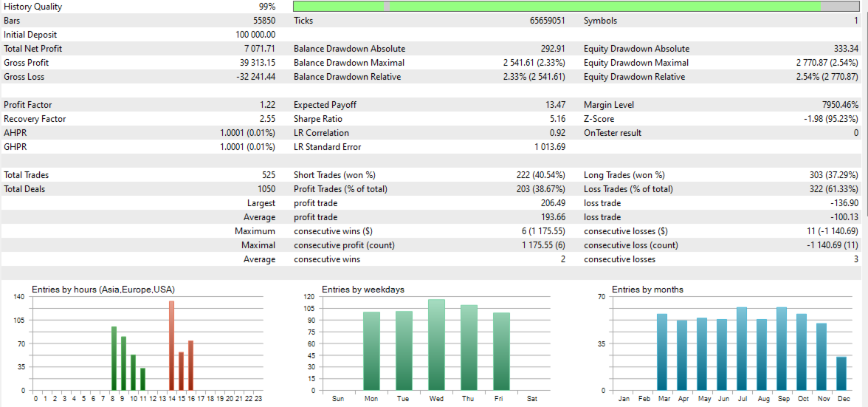This screenshot has width=868, height=407.
Task: Select consecutive losses value 11 (-1 140.69)
Action: (x=831, y=231)
